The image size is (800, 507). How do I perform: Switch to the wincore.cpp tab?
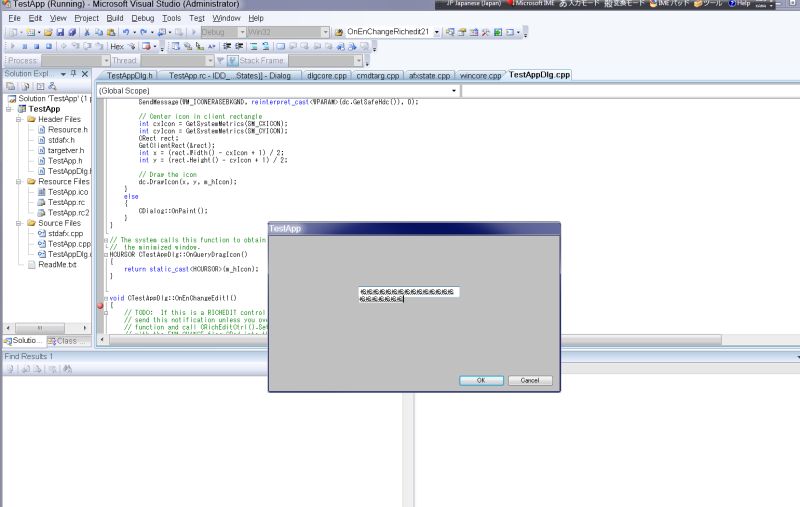click(x=480, y=75)
